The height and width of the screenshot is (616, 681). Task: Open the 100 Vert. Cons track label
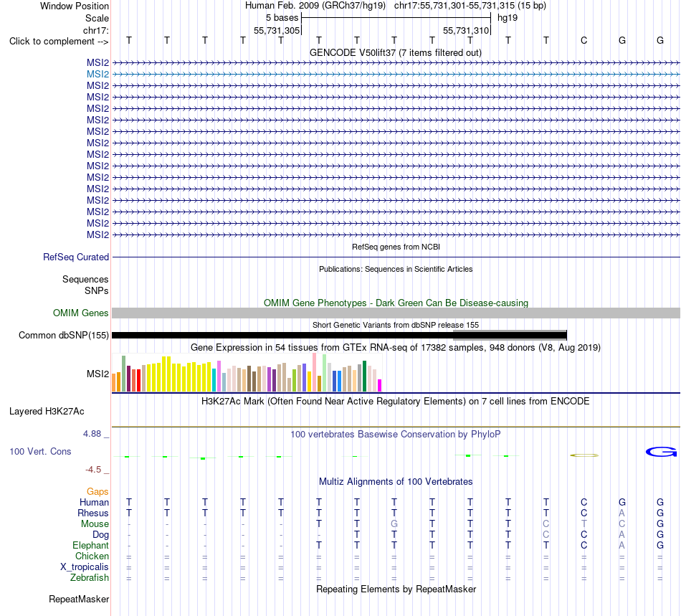(40, 451)
